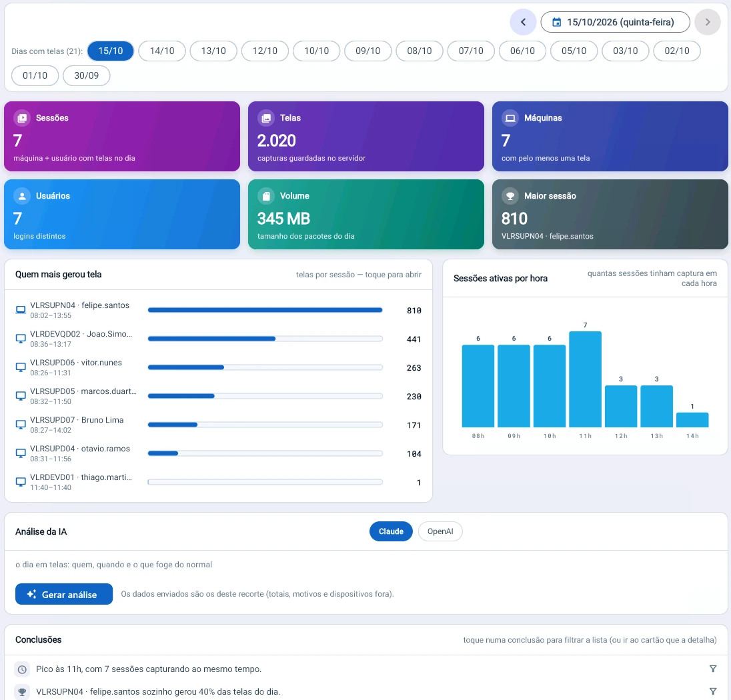The height and width of the screenshot is (700, 731).
Task: Select the 02/10 day chip
Action: 677,51
